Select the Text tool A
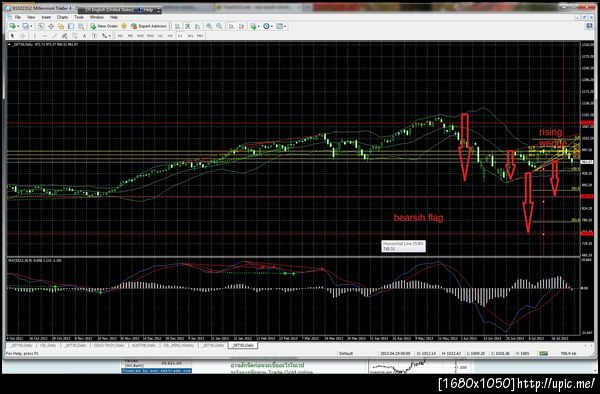The image size is (600, 394). pos(84,36)
